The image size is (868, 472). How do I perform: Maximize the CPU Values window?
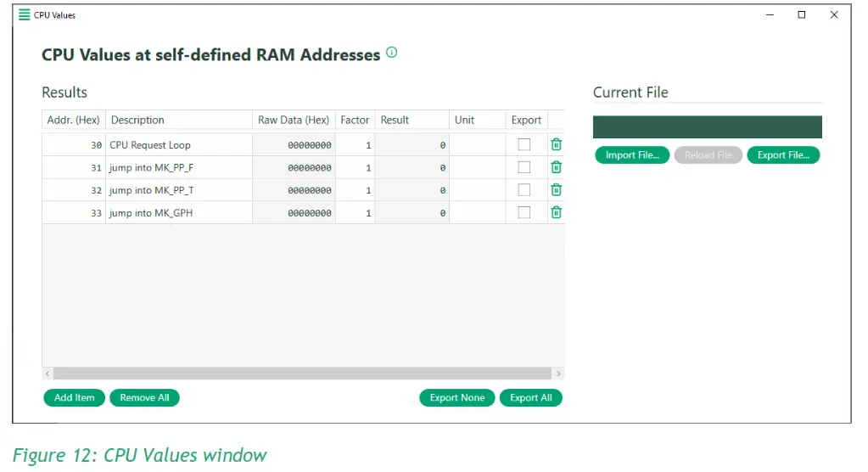pos(802,15)
